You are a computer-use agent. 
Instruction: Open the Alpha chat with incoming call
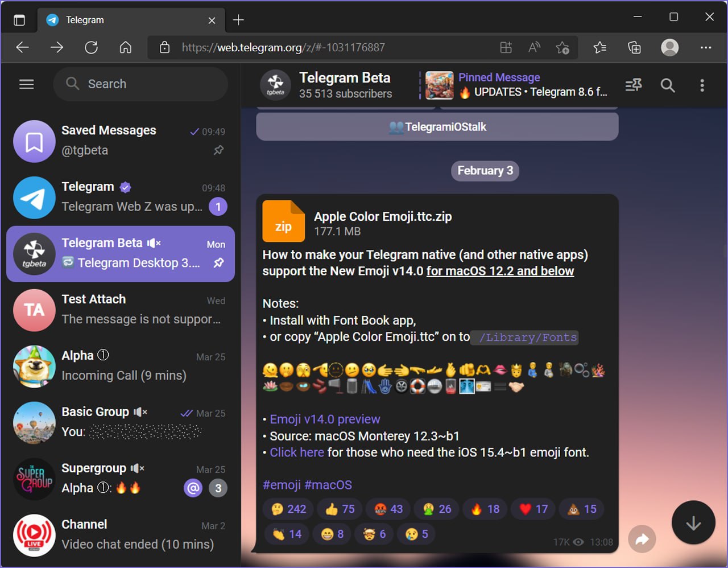click(121, 366)
